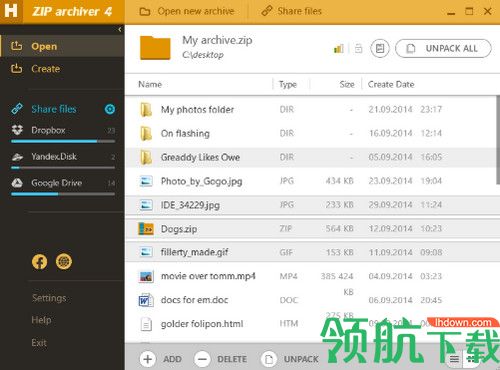Choose Exit in the sidebar
Screen dimensions: 500x370
(39, 343)
